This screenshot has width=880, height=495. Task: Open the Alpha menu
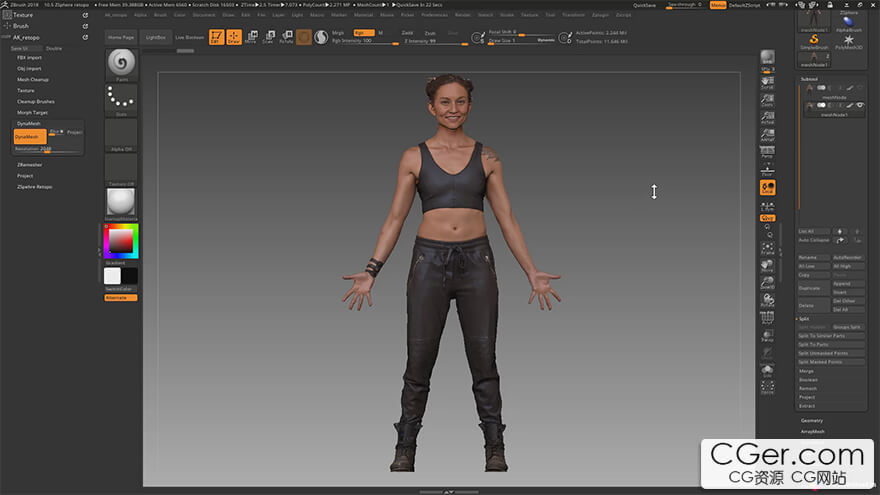(140, 15)
